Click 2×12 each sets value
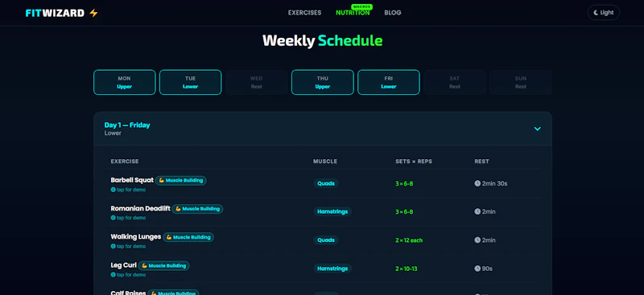644x295 pixels. coord(409,240)
